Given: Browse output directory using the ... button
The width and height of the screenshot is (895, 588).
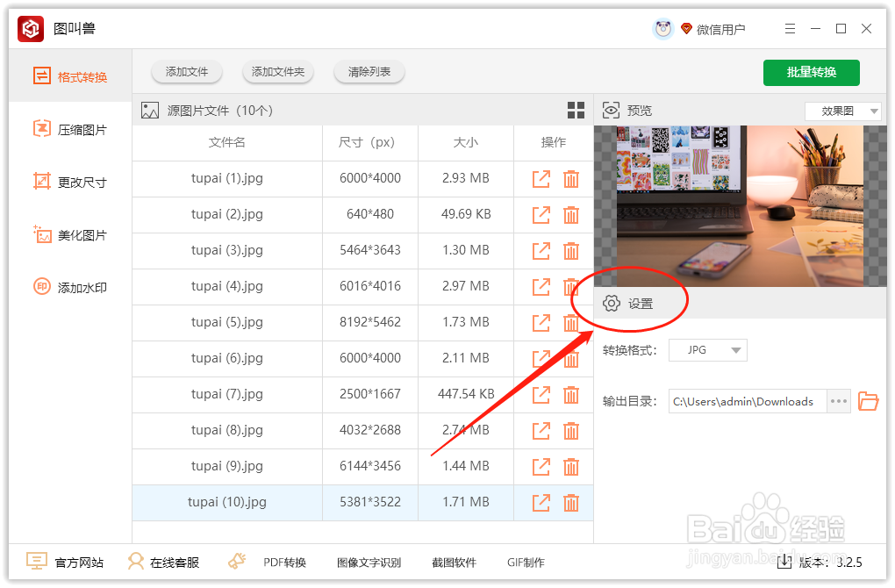Looking at the screenshot, I should pos(838,401).
